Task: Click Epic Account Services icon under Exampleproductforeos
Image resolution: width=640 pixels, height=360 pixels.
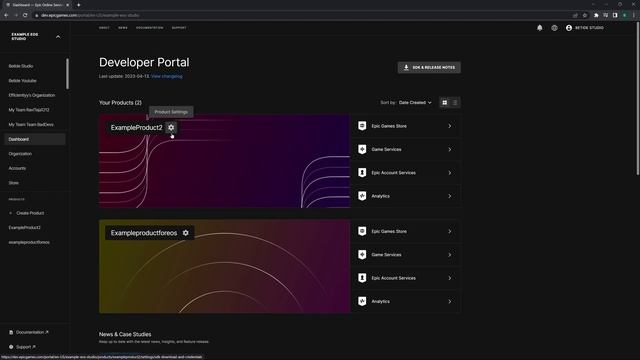Action: (362, 278)
